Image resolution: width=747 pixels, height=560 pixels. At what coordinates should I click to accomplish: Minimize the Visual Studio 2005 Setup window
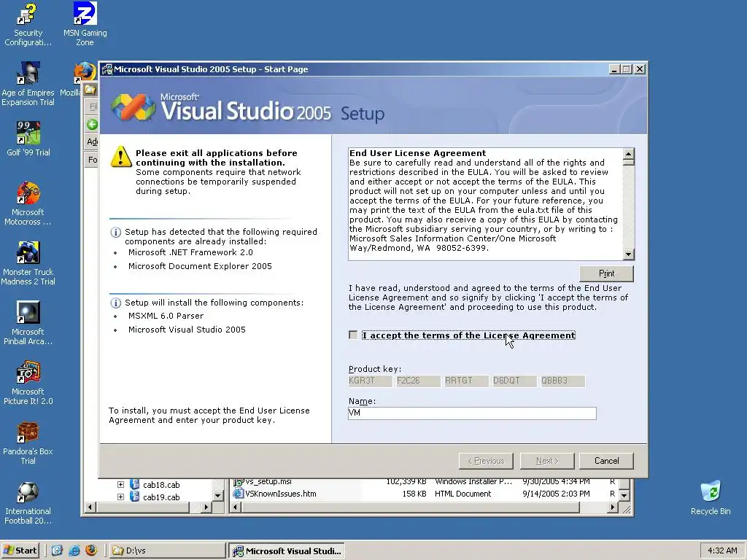coord(614,69)
